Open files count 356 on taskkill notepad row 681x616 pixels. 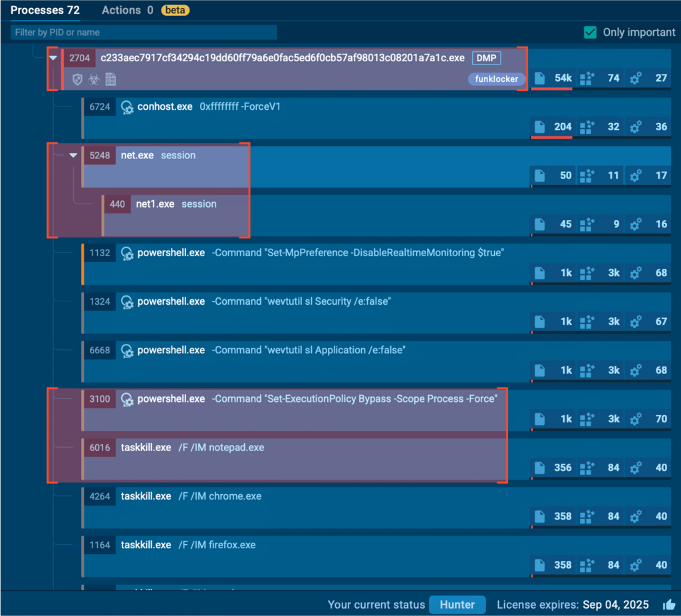[553, 468]
